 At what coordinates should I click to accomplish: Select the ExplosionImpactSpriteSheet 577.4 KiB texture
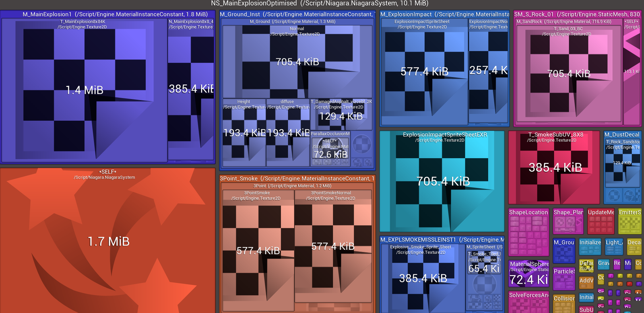click(424, 72)
